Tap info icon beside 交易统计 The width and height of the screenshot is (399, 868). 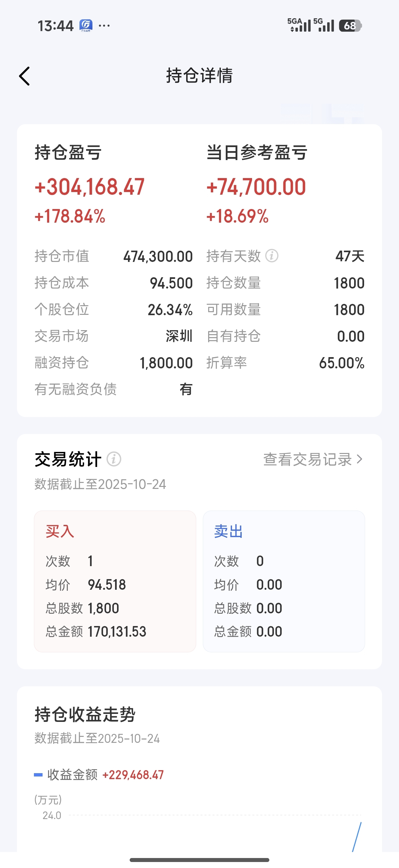point(114,459)
